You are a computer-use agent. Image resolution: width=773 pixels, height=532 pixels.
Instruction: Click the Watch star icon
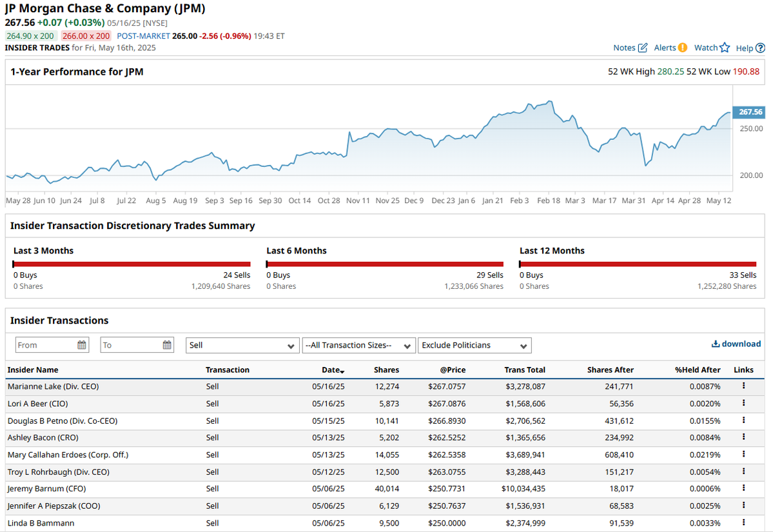(x=724, y=47)
